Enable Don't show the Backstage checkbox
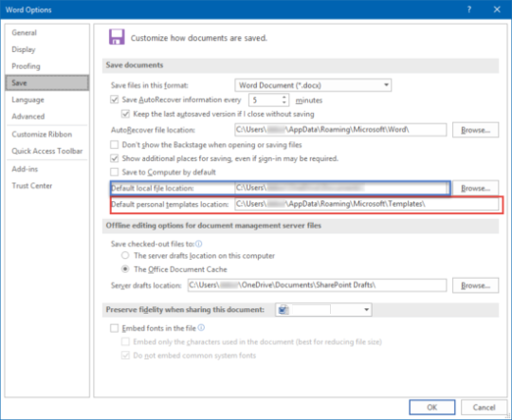This screenshot has height=420, width=512. (x=115, y=145)
